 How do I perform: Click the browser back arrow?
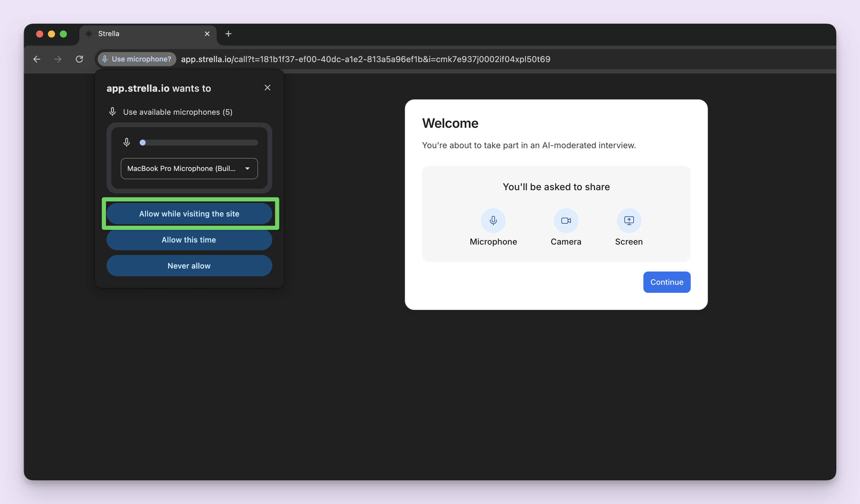tap(37, 59)
